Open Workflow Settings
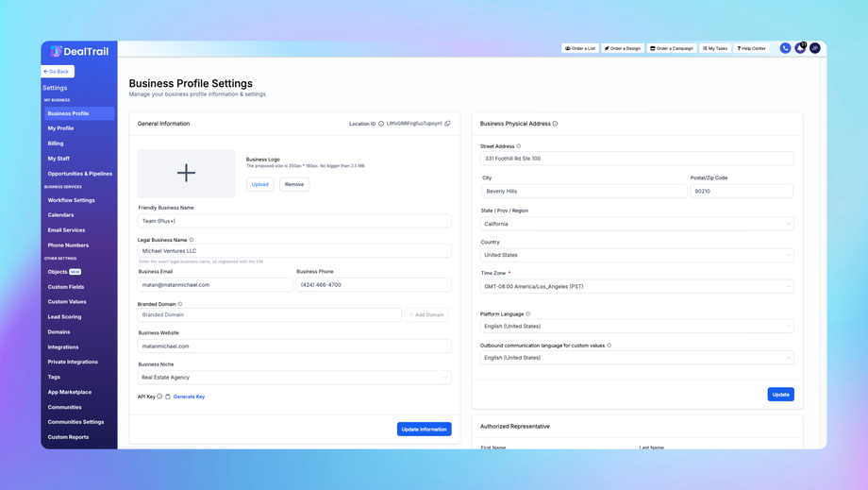Screen dimensions: 868x490 pyautogui.click(x=71, y=200)
